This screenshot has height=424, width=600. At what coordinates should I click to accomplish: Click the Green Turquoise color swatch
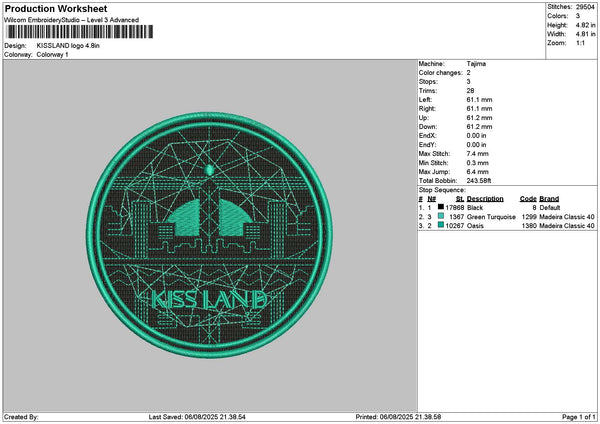(441, 216)
